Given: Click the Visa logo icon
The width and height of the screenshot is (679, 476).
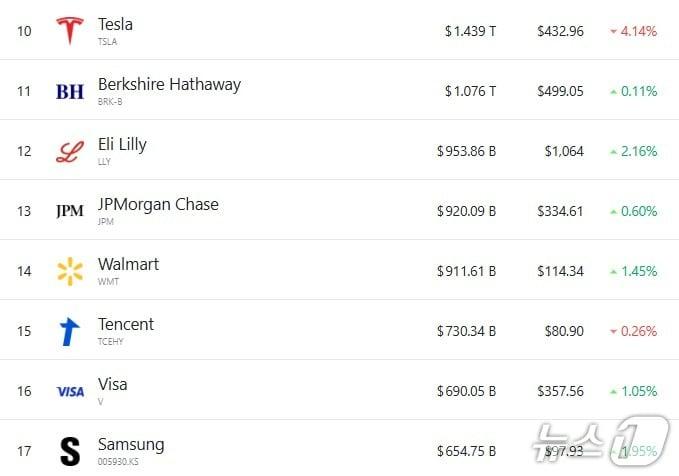Looking at the screenshot, I should (x=70, y=392).
